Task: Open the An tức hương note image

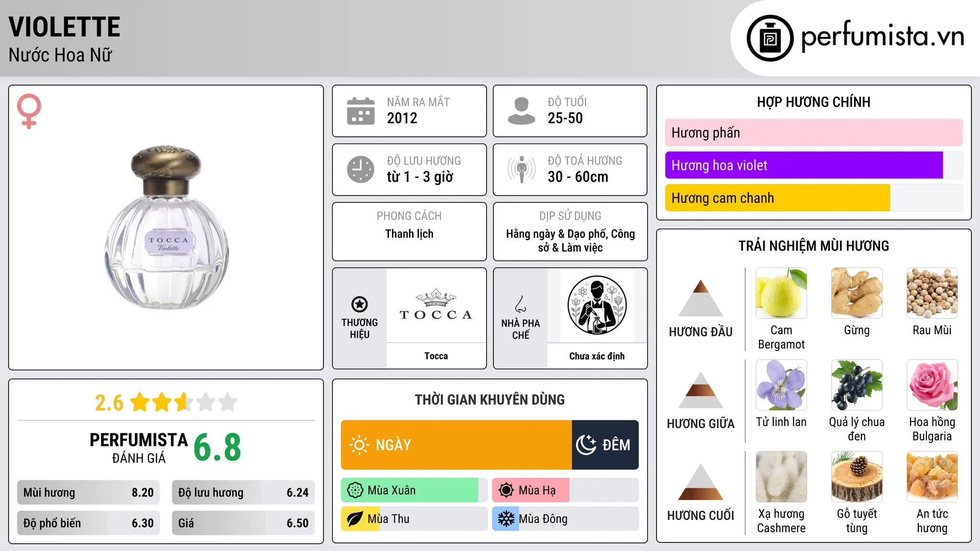Action: (932, 477)
